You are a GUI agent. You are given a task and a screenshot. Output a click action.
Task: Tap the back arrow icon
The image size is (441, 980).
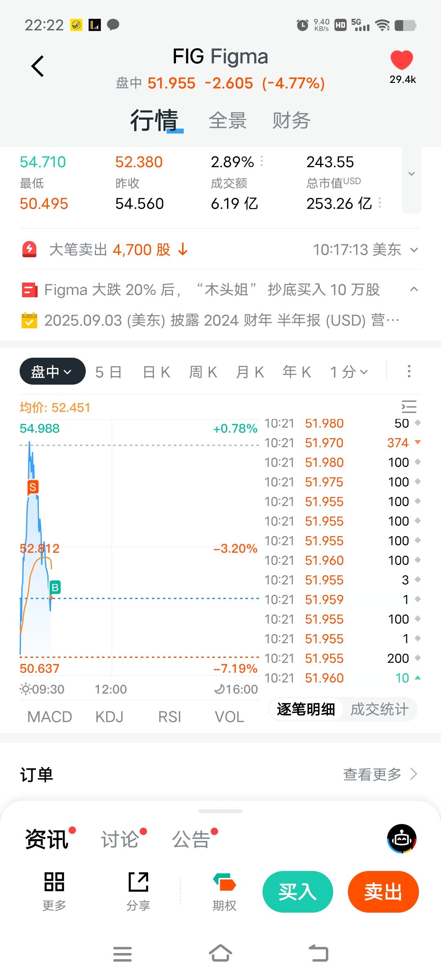pyautogui.click(x=38, y=66)
